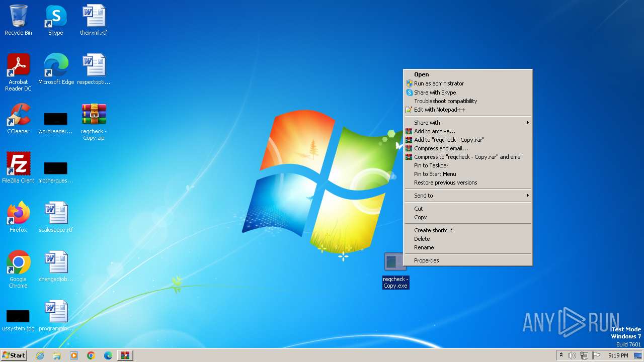Choose Edit with Notepad++
The height and width of the screenshot is (362, 644).
tap(468, 110)
